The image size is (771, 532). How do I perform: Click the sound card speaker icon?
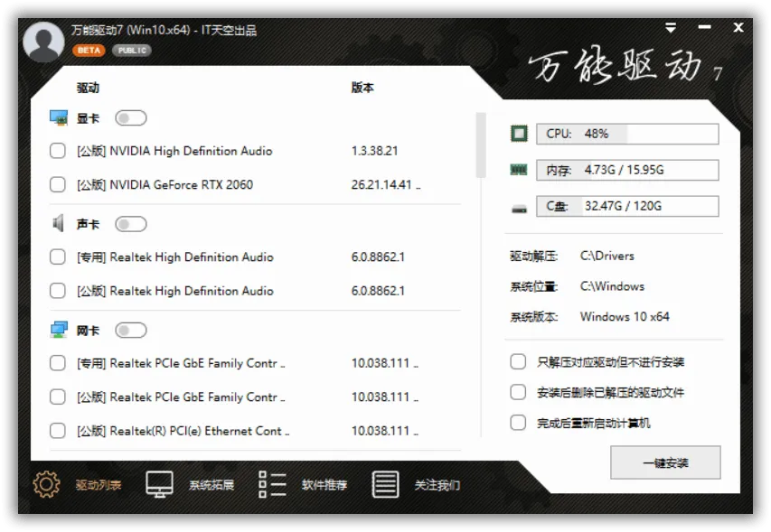[58, 223]
